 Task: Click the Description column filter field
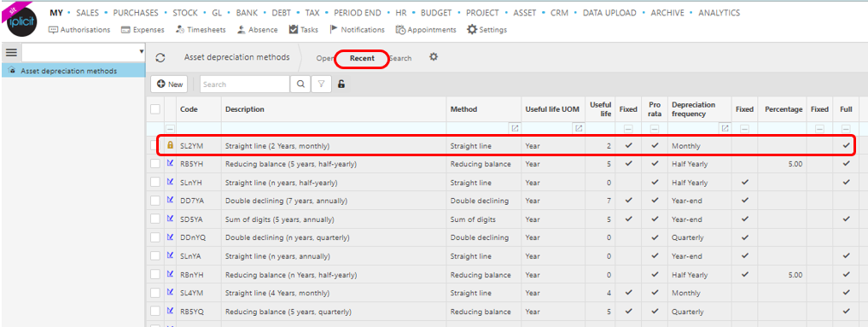(x=334, y=128)
